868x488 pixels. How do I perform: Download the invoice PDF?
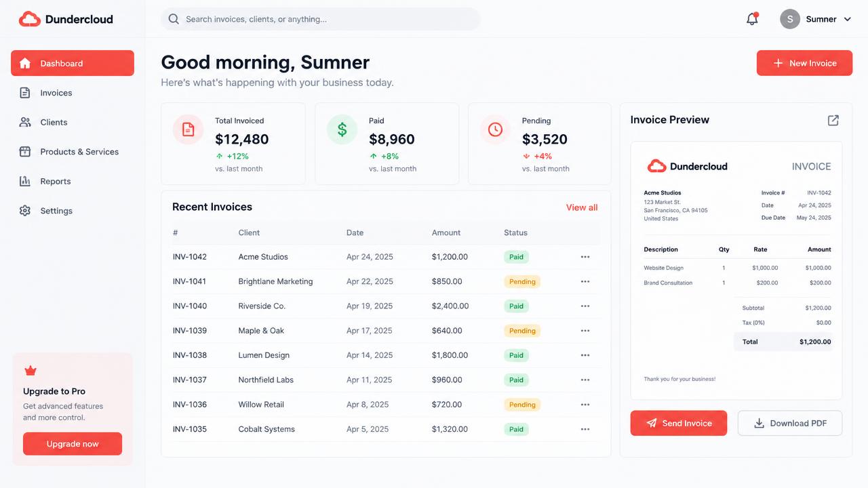(790, 423)
